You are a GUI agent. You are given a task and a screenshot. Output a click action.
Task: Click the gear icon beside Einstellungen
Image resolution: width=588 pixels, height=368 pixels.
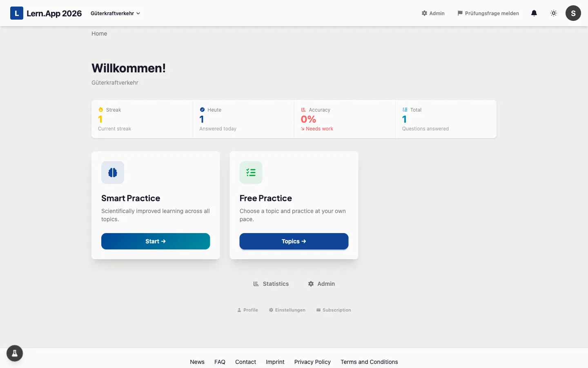[x=271, y=310]
